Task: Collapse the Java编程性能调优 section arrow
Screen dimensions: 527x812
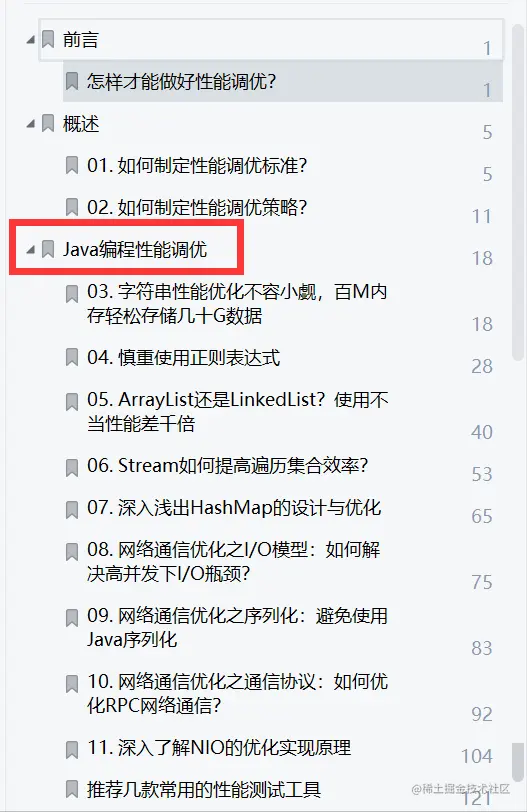Action: (31, 250)
